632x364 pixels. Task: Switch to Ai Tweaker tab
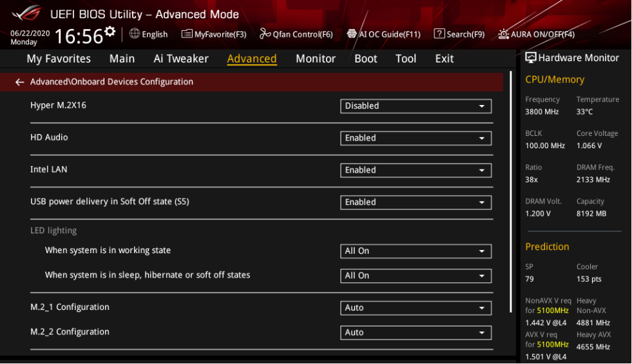click(x=181, y=59)
